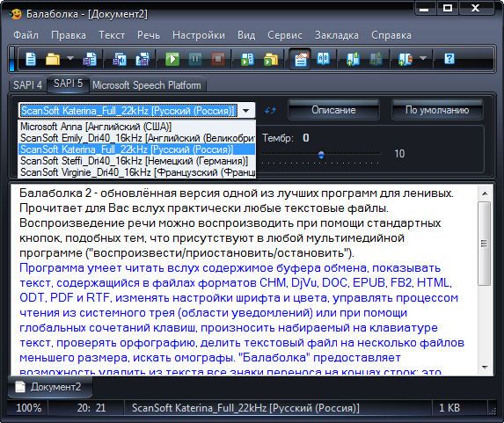
Task: Expand the Bookmarks icon dropdown arrow
Action: point(423,59)
